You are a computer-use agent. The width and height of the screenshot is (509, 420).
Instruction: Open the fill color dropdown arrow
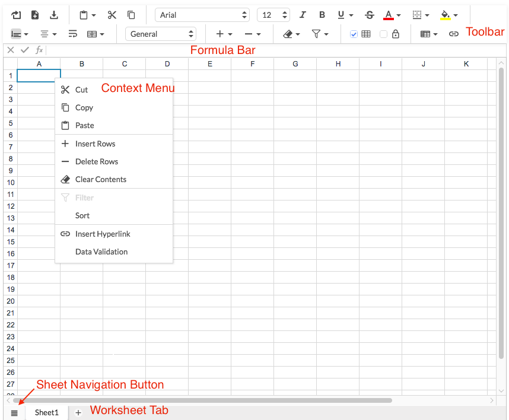(x=456, y=15)
